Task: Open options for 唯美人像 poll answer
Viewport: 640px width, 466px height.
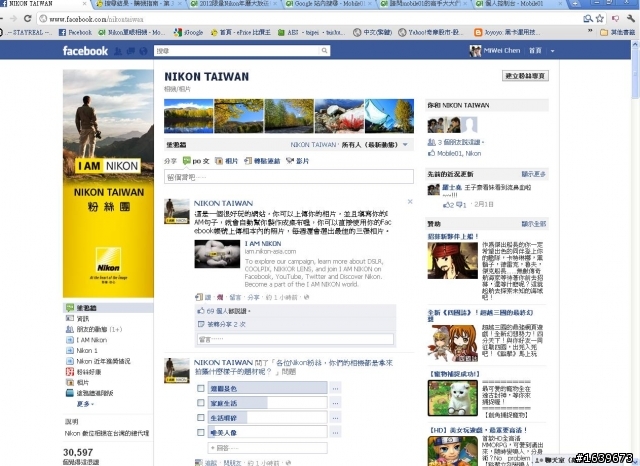Action: (x=335, y=432)
